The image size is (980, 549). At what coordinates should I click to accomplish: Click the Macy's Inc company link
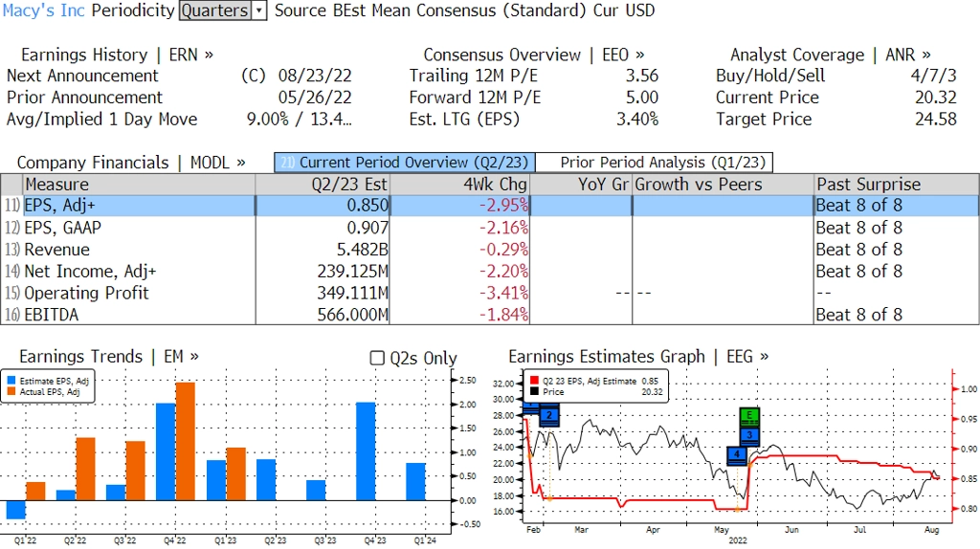(x=44, y=11)
